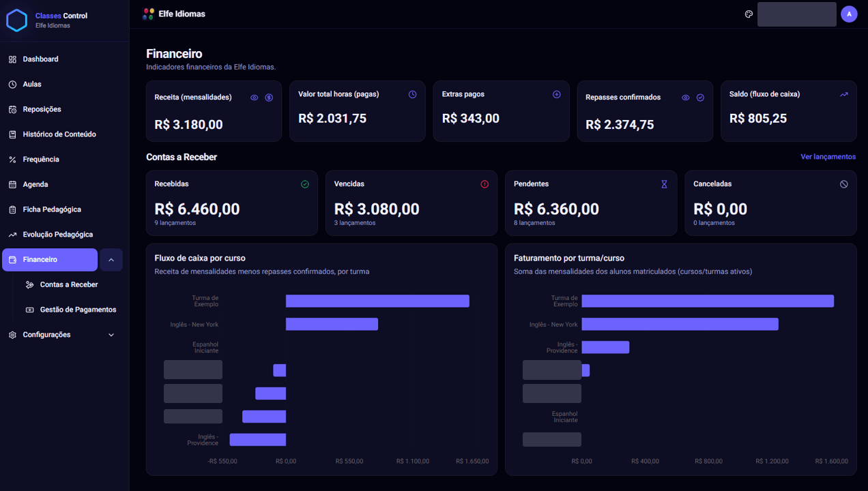Toggle visibility eye on Receita (mensalidades)
Screen dimensions: 868x491
[x=255, y=98]
